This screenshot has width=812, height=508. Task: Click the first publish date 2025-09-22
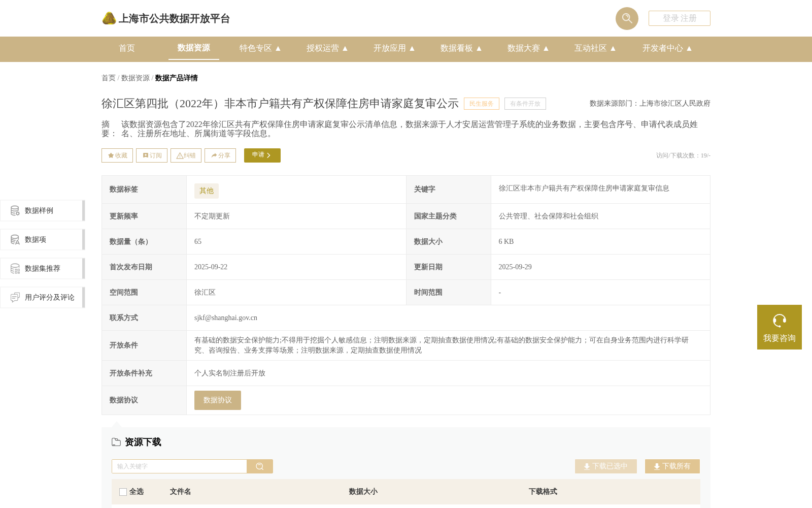[x=211, y=267]
